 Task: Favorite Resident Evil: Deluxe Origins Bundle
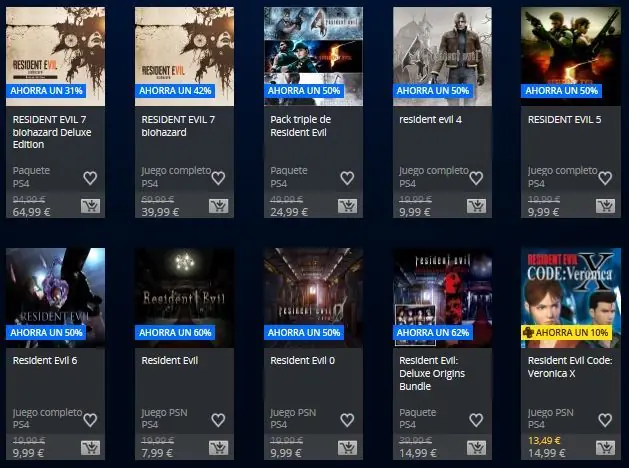tap(476, 419)
